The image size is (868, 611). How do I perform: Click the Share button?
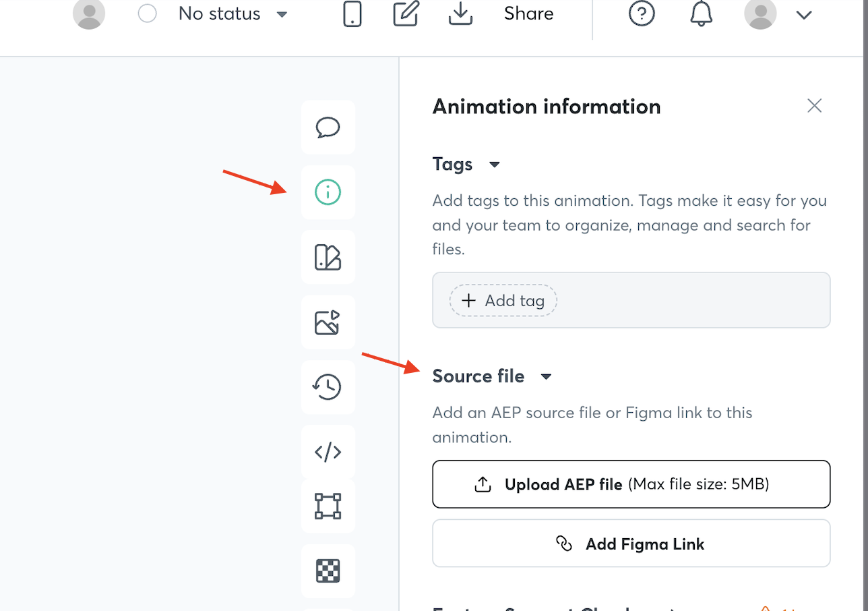coord(528,14)
